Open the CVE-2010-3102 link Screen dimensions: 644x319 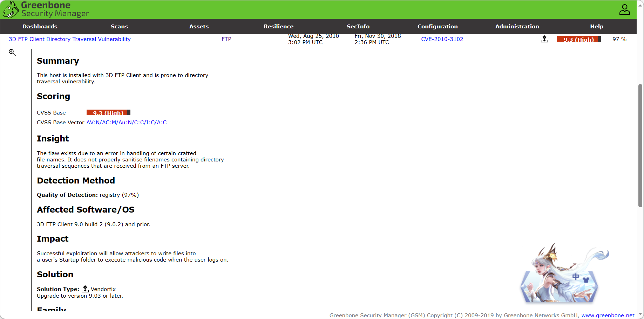click(x=442, y=39)
